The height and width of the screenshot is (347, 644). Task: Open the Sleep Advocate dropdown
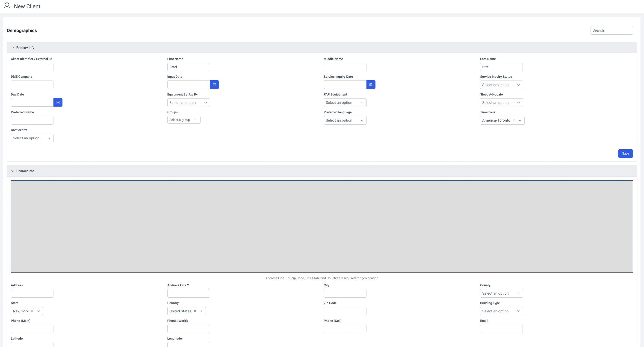point(501,103)
